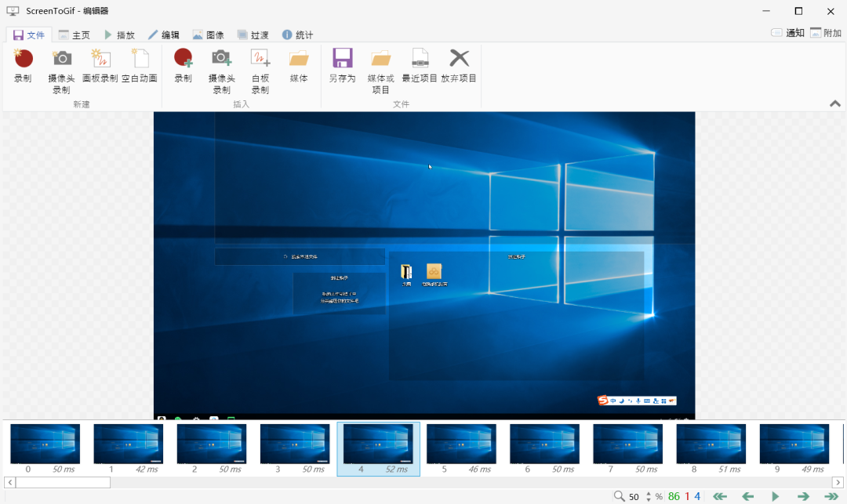Go to the previous frame
The width and height of the screenshot is (847, 504).
[x=747, y=496]
